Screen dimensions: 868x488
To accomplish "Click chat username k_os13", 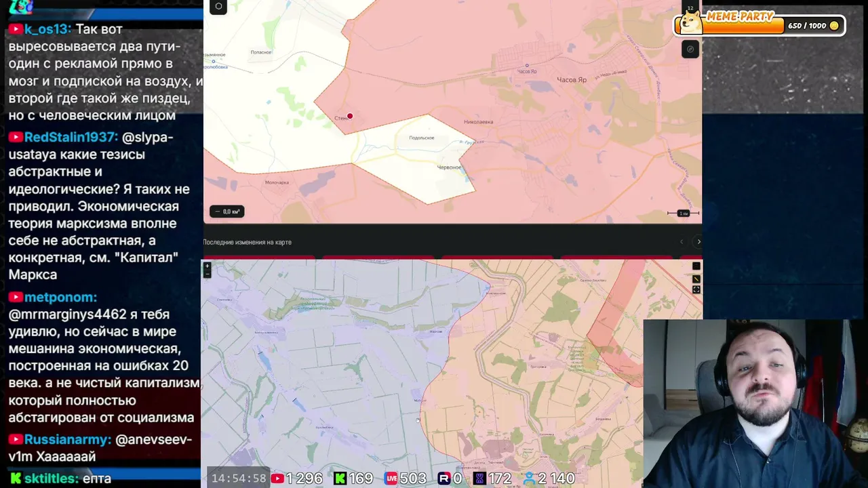I will coord(47,29).
